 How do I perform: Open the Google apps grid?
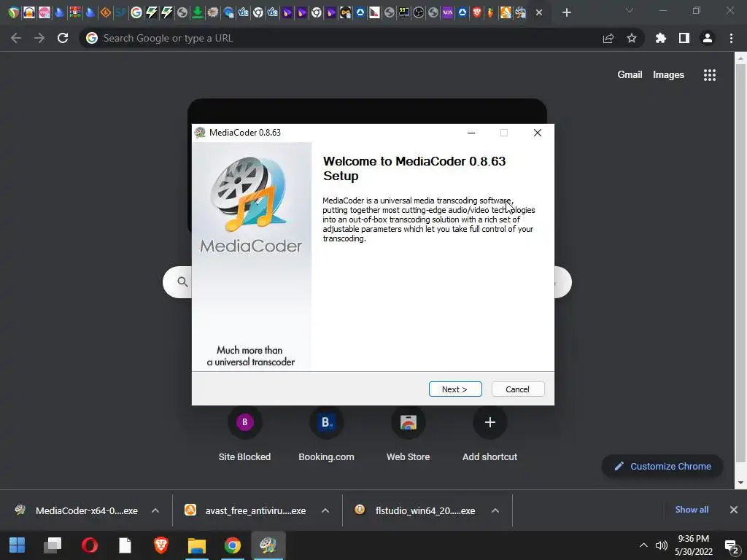(710, 75)
